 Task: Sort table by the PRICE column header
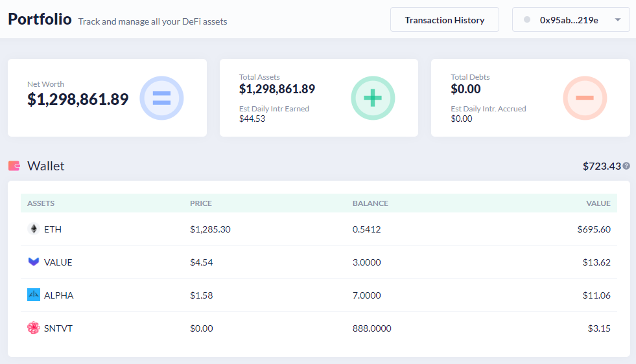(201, 203)
